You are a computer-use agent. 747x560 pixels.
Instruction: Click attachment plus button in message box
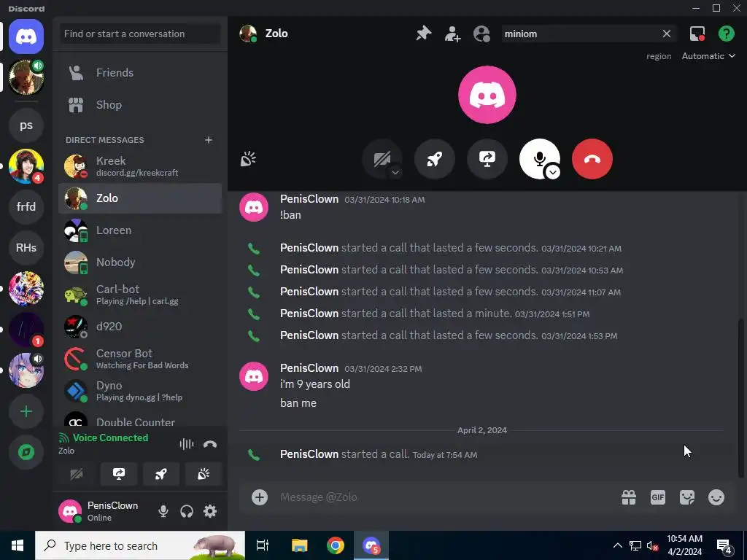click(x=260, y=497)
